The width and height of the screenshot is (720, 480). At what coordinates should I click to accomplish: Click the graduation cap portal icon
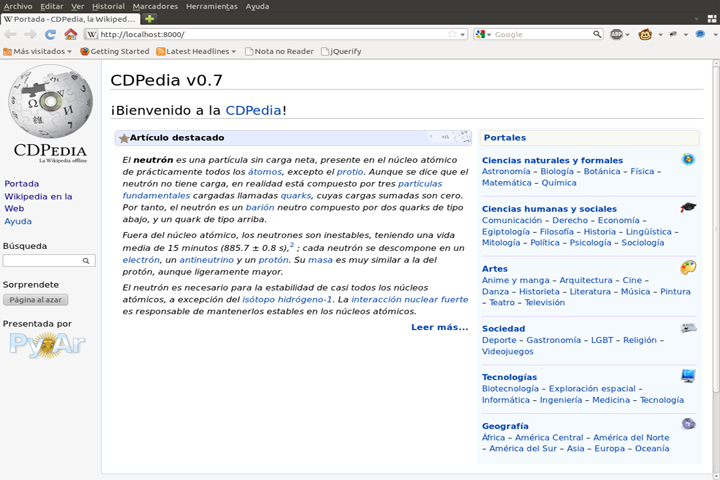688,208
